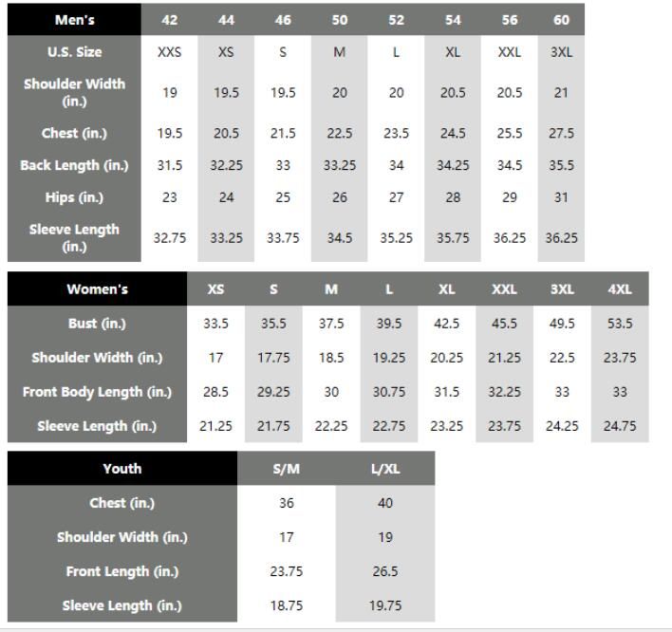
Task: Select the 53.5 bust value cell
Action: tap(620, 323)
